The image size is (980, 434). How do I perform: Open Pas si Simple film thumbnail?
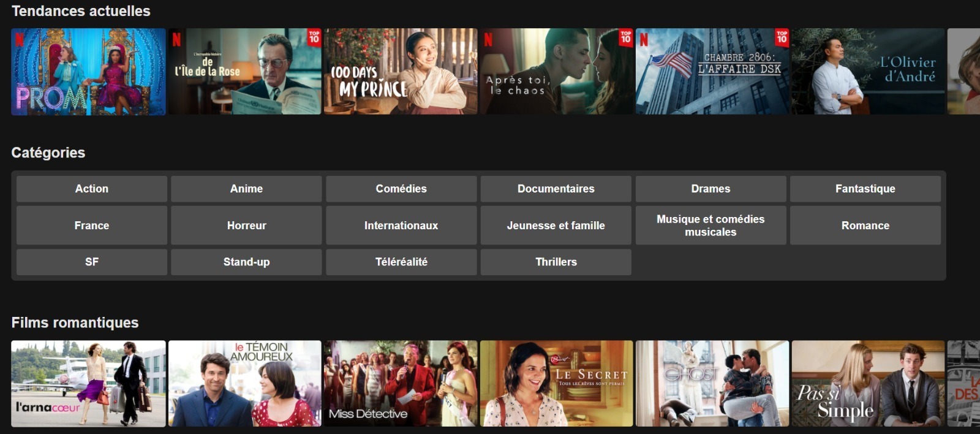click(868, 384)
